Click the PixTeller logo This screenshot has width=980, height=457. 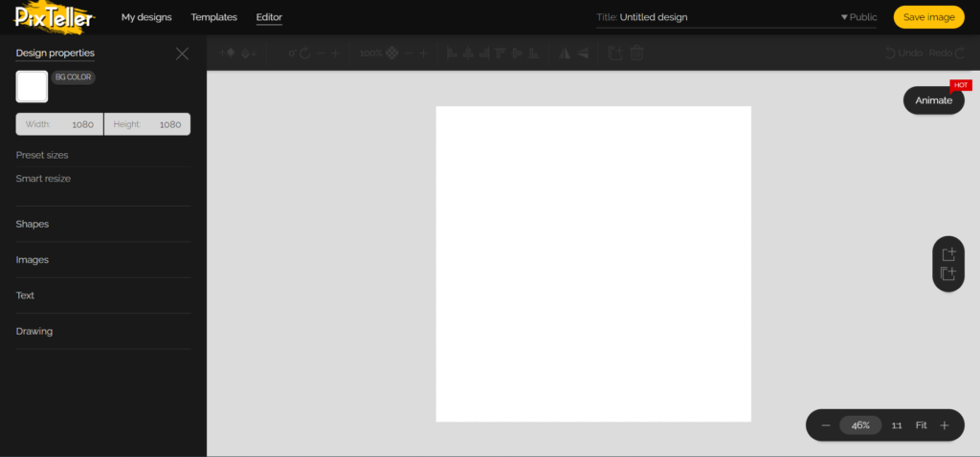[54, 18]
